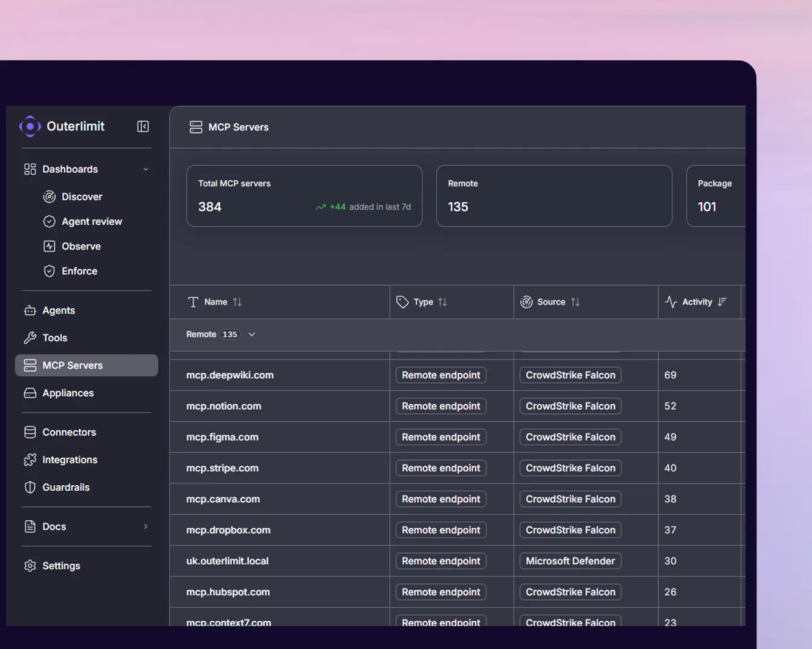The image size is (812, 649).
Task: Open the mcp.deepwiki.com server row
Action: (x=457, y=375)
